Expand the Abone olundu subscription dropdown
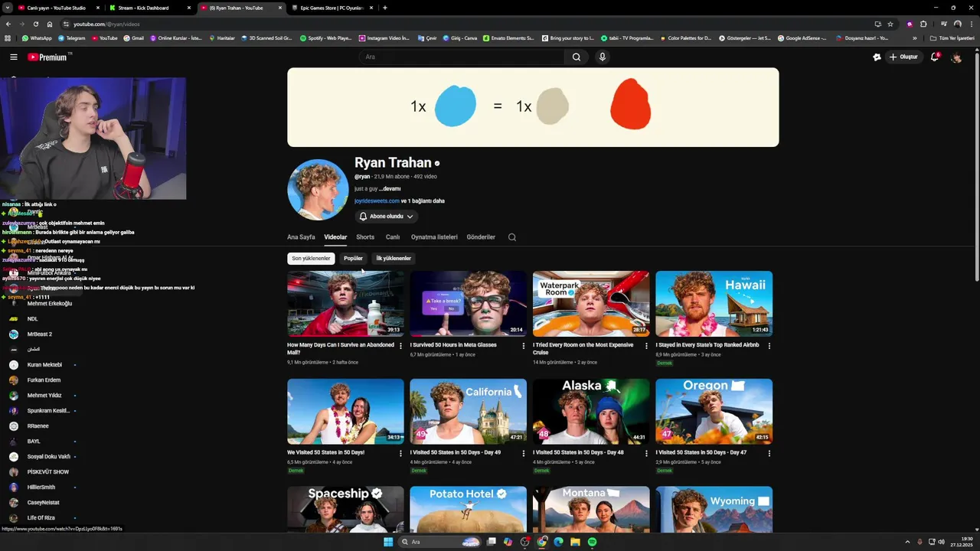Screen dimensions: 980x551 [386, 217]
